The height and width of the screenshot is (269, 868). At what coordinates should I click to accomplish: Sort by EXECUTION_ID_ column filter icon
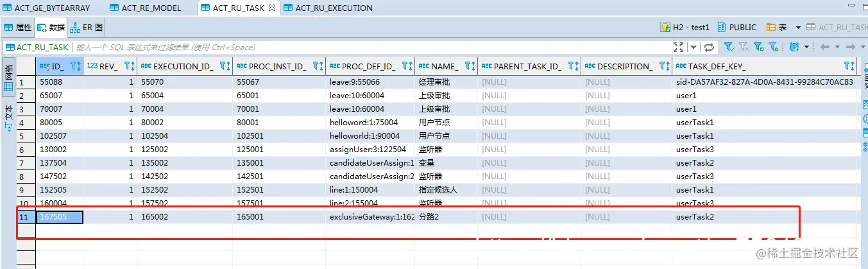[225, 66]
